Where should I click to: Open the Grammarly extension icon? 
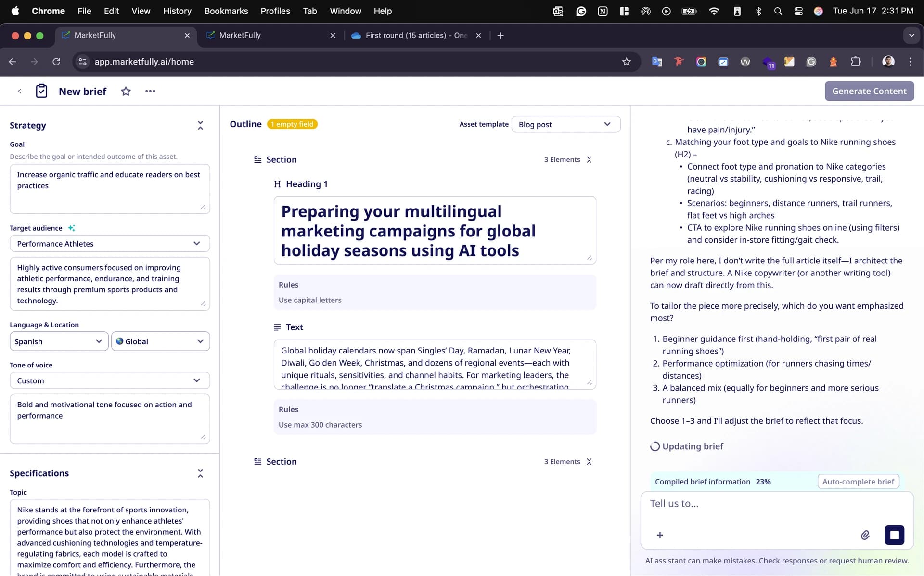[811, 62]
